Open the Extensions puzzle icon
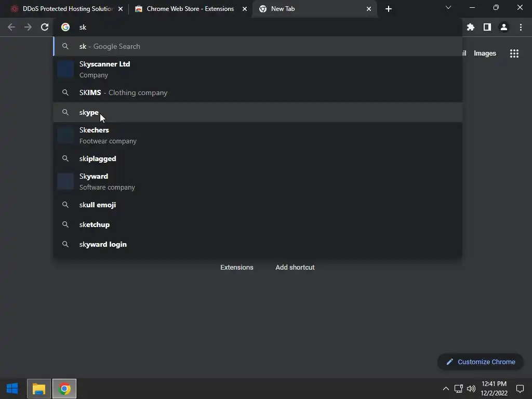This screenshot has width=532, height=399. [471, 27]
